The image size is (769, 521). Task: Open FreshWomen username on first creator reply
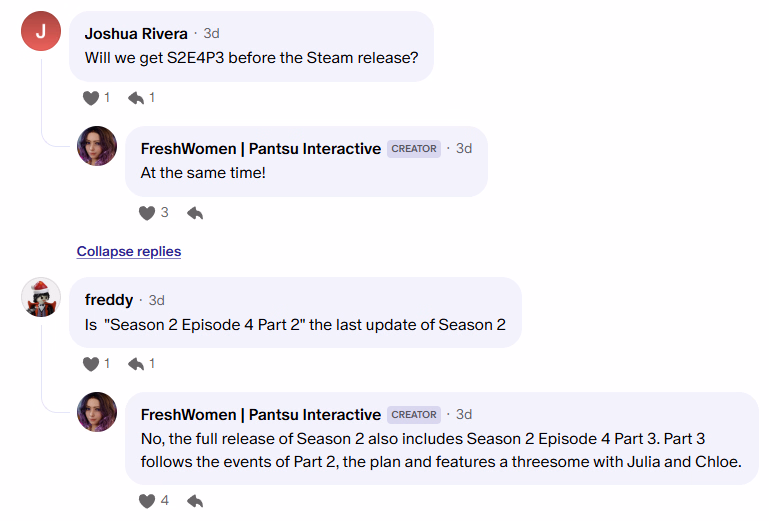(261, 148)
